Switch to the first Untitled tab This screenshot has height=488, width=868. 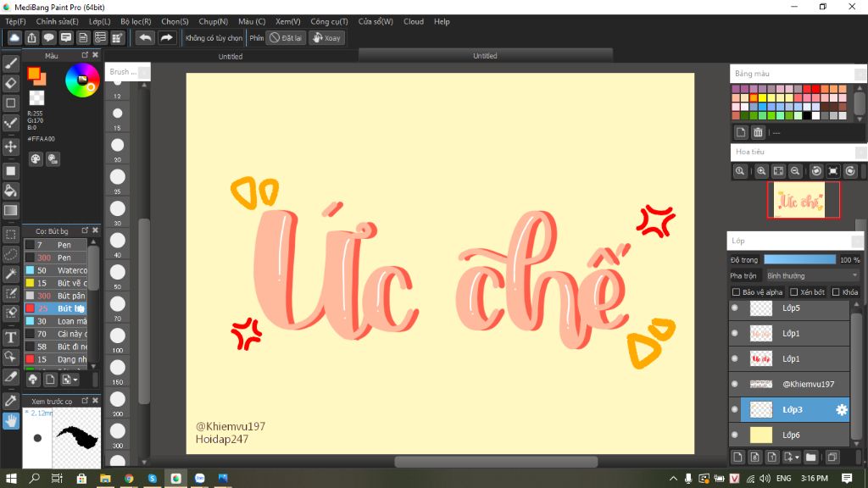[x=231, y=57]
